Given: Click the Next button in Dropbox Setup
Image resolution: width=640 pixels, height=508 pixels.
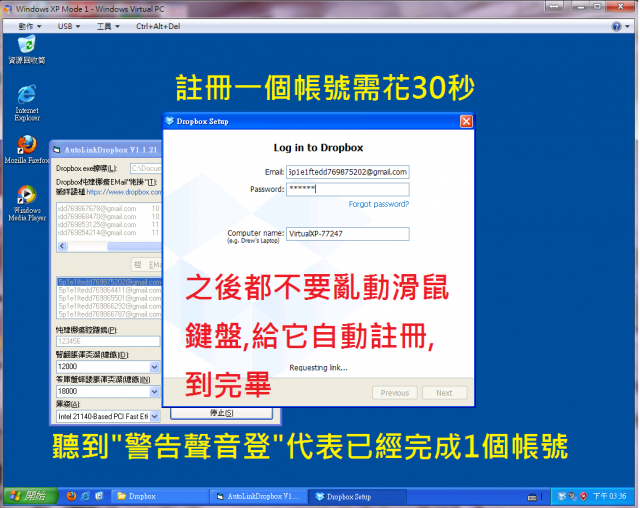Looking at the screenshot, I should coord(444,393).
